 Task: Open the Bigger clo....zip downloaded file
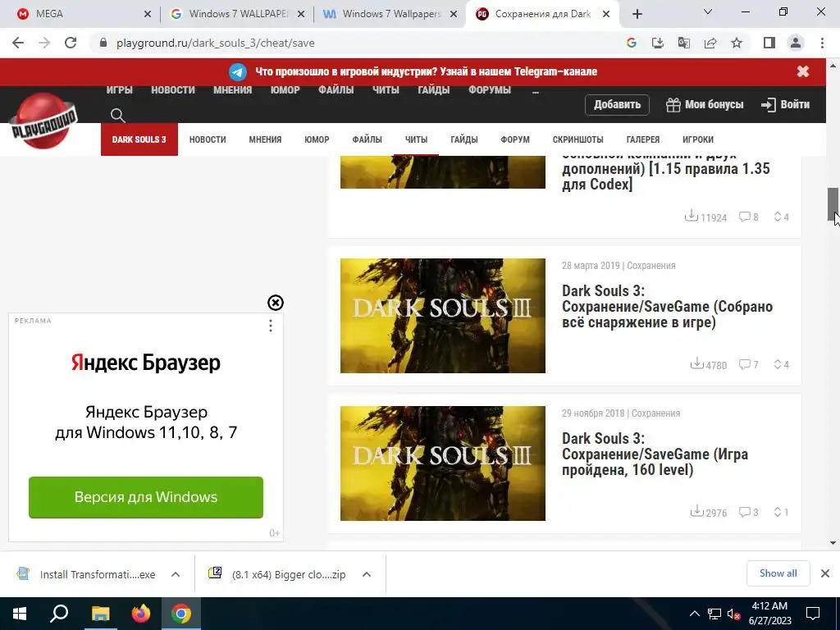(279, 574)
